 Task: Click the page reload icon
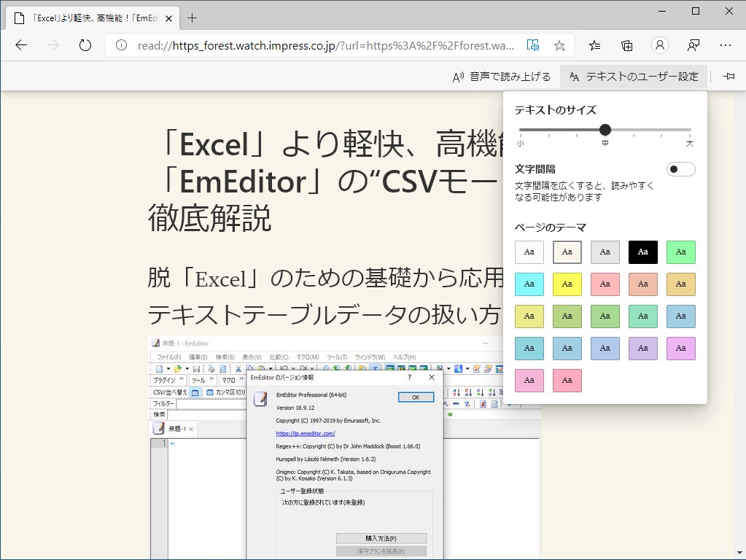85,44
